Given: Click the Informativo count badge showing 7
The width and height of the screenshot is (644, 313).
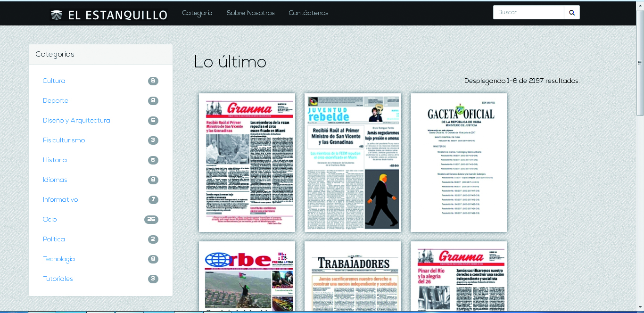Looking at the screenshot, I should 153,199.
